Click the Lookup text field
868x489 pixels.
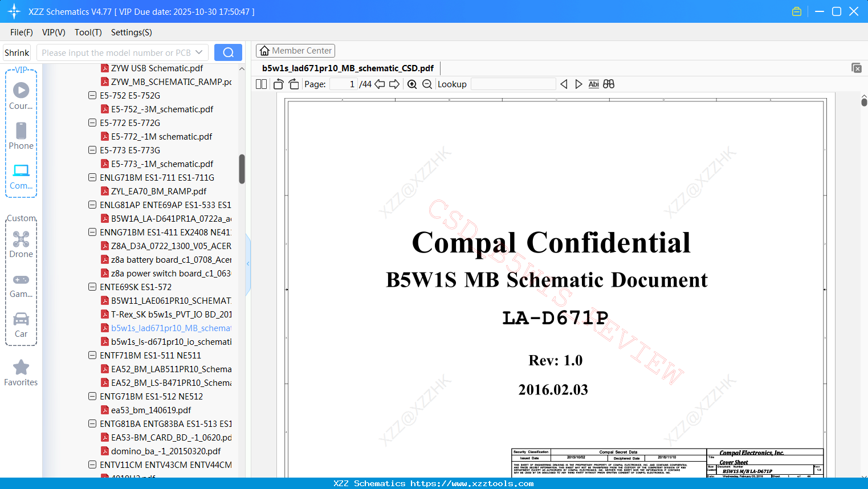(x=514, y=84)
